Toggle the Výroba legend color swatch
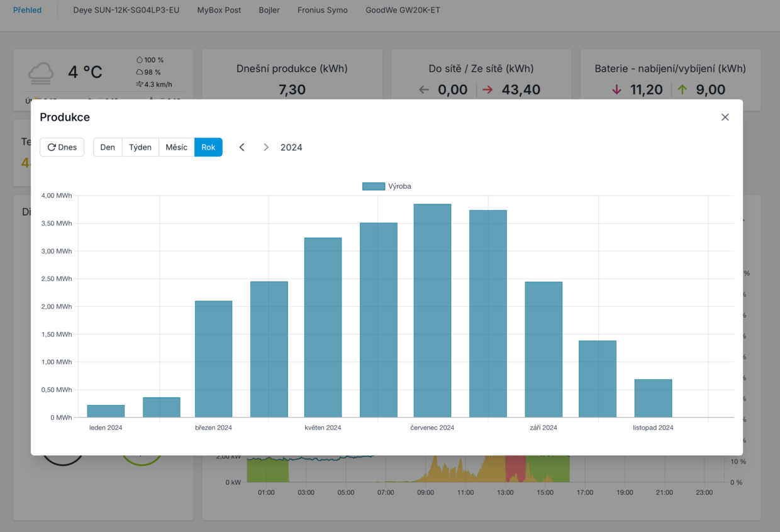 click(374, 186)
